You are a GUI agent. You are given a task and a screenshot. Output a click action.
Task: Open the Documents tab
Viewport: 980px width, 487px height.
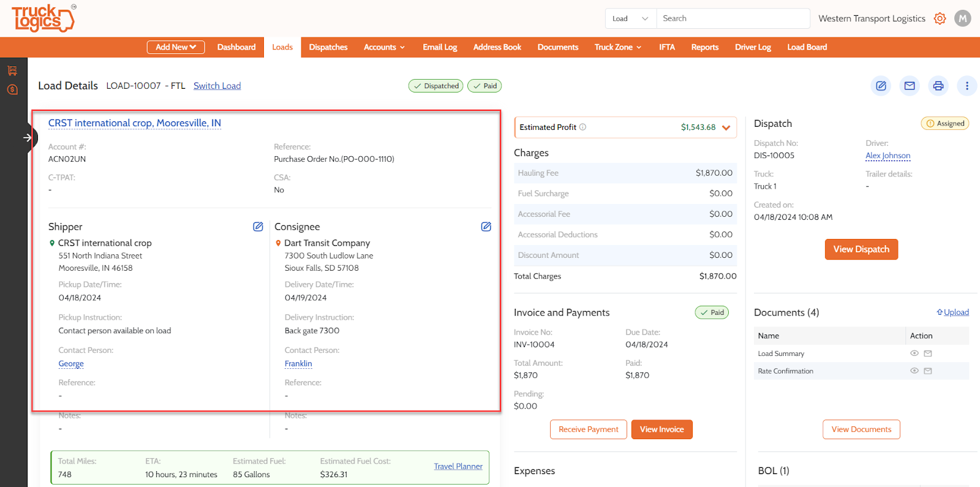[x=558, y=47]
